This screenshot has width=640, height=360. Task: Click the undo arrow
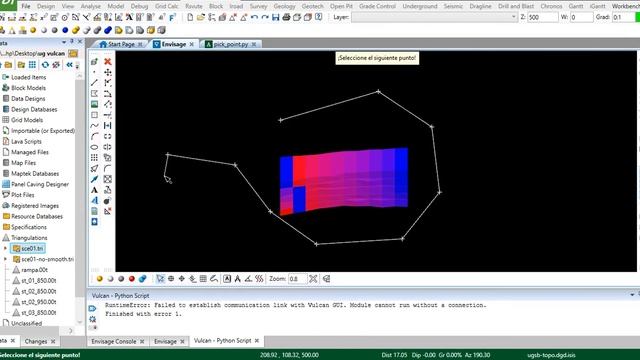click(254, 17)
